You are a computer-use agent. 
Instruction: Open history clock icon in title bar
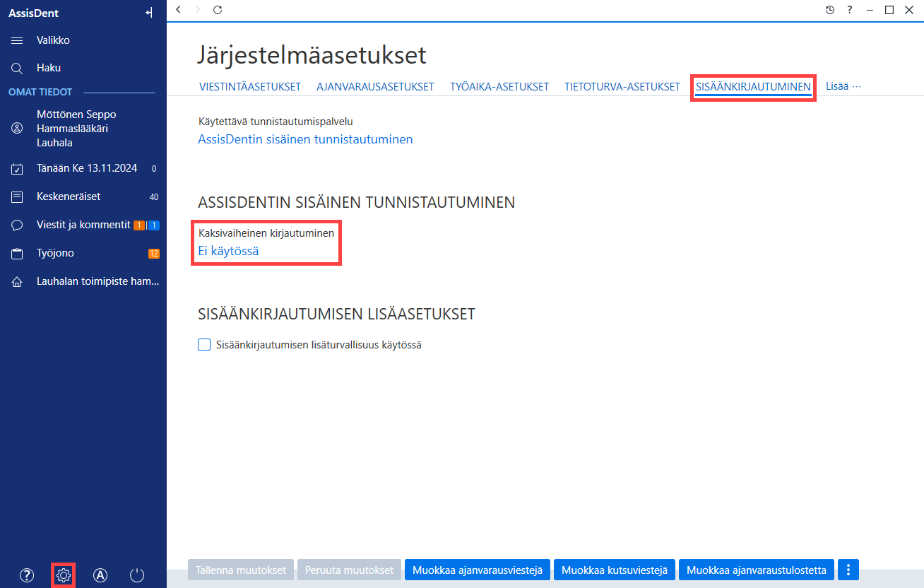tap(830, 10)
